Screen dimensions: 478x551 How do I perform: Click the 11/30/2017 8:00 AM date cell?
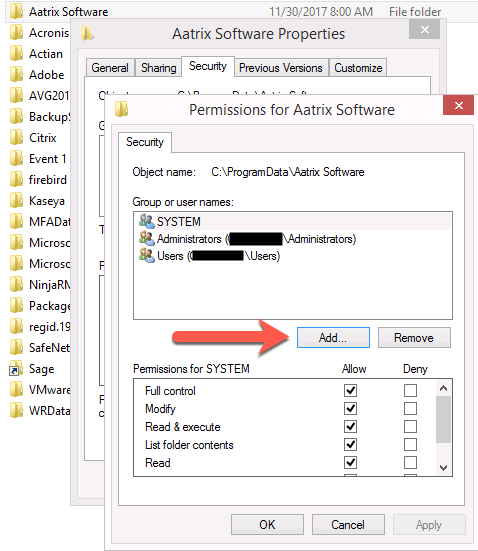pyautogui.click(x=321, y=12)
